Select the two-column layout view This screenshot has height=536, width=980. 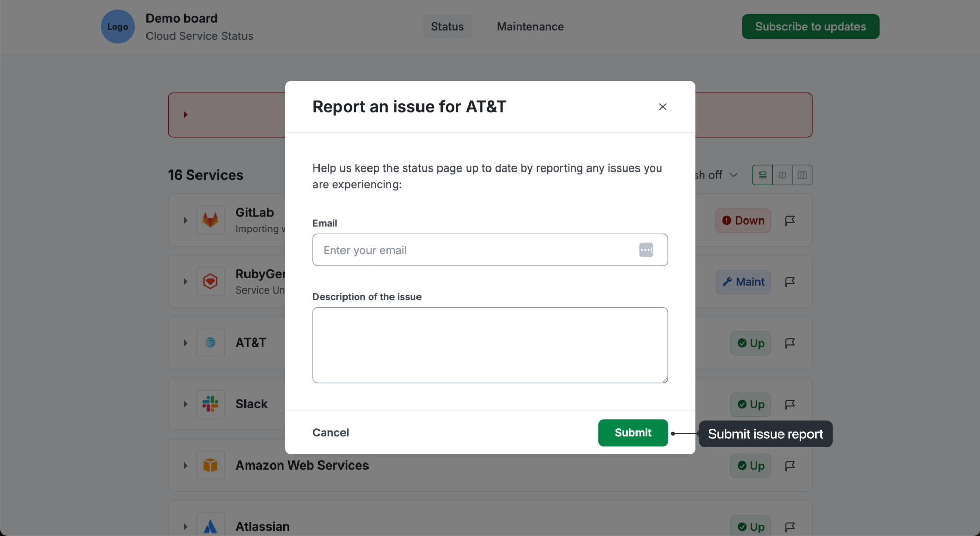pos(782,175)
